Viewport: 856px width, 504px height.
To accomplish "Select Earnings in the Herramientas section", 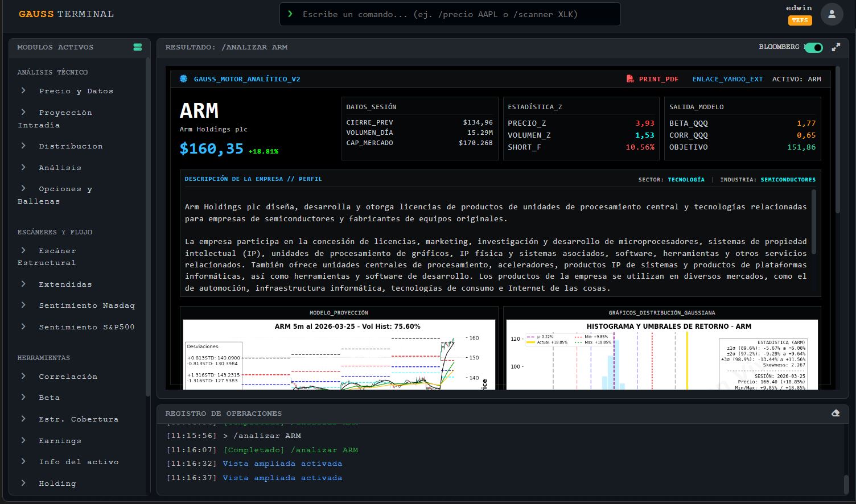I will 60,441.
